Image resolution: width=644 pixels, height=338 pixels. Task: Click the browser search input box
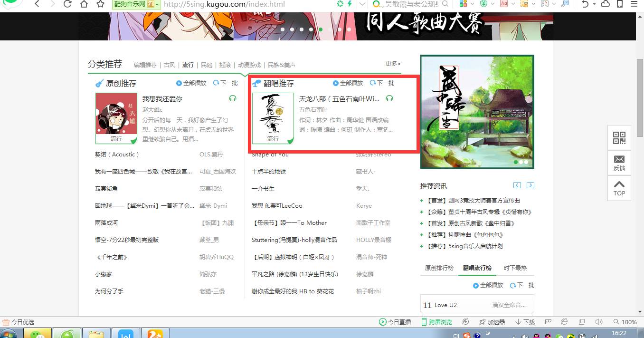coord(411,4)
